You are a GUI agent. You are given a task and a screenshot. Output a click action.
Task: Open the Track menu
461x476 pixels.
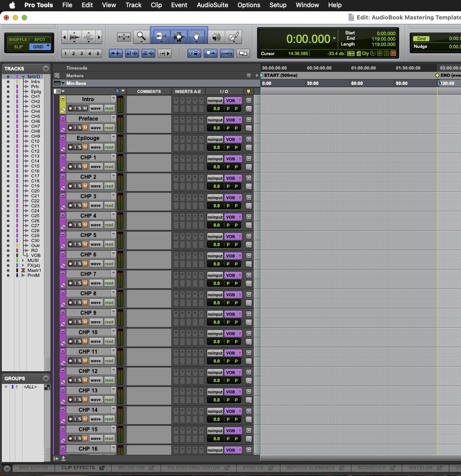134,5
